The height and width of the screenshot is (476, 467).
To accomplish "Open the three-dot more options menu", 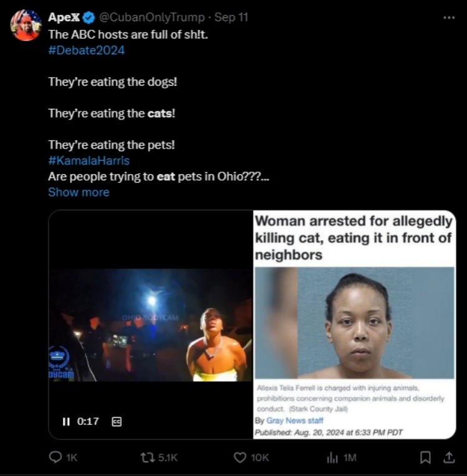I will (x=448, y=17).
